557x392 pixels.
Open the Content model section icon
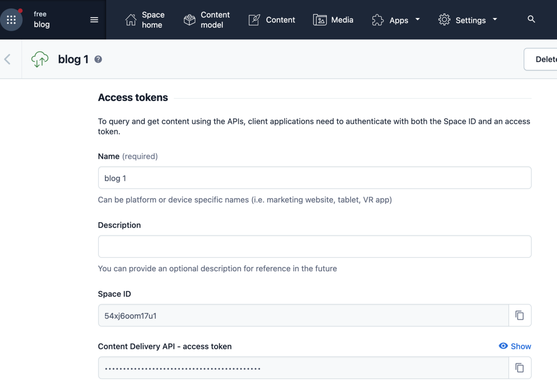click(189, 19)
